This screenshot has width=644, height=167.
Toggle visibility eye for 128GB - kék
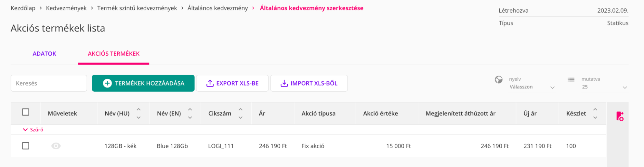[56, 146]
